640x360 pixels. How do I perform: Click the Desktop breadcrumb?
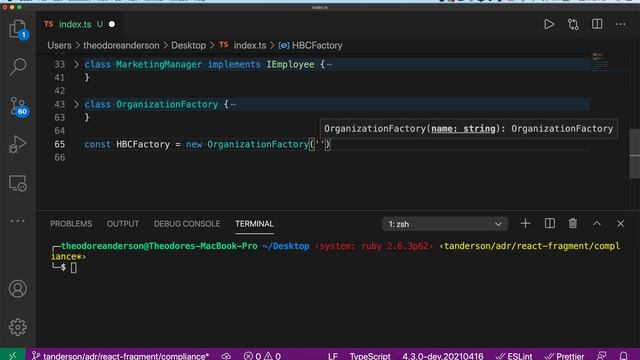(188, 45)
